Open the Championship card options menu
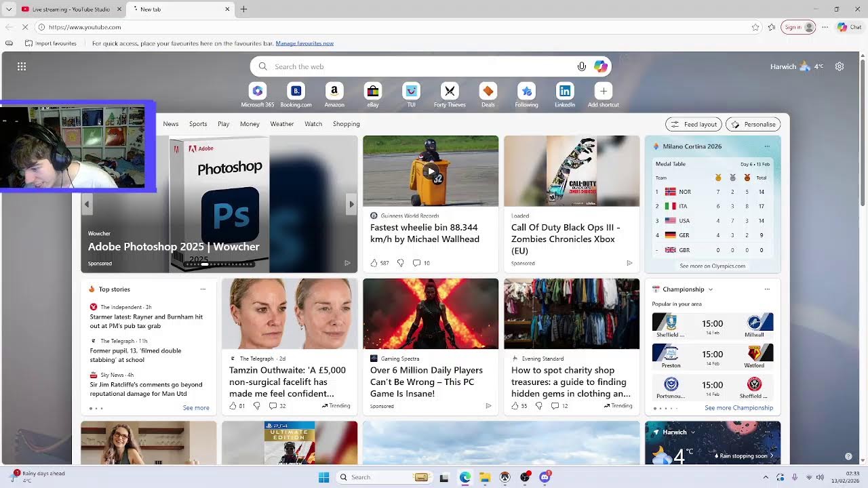868x488 pixels. (x=767, y=289)
